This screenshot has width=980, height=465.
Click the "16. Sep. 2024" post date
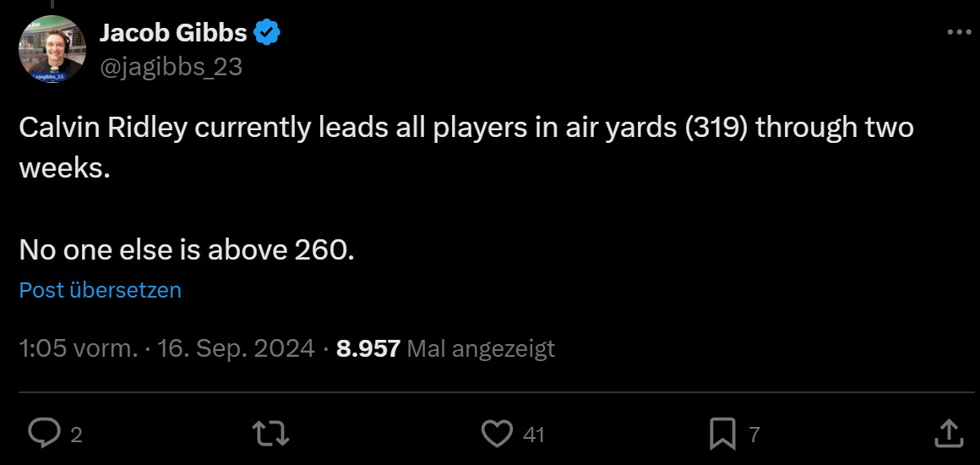point(236,348)
